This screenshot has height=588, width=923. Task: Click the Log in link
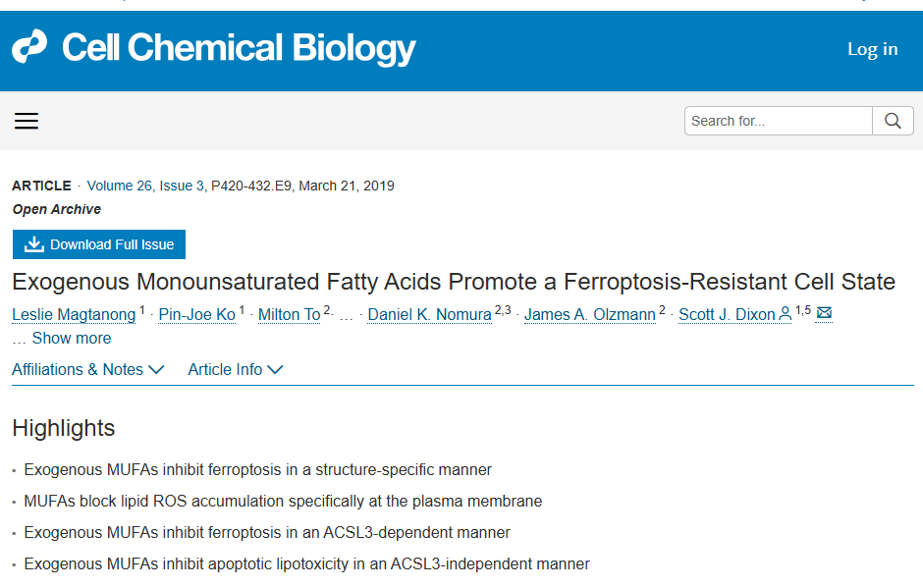click(x=872, y=49)
